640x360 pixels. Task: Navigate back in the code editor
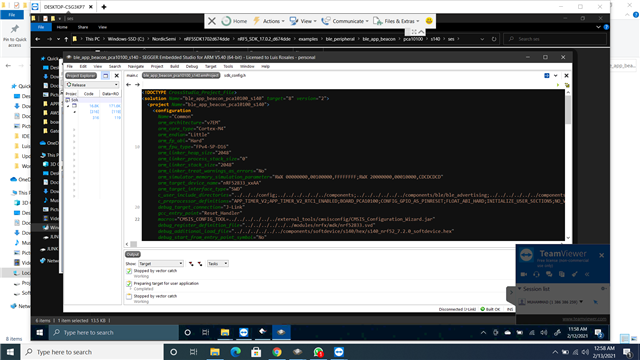coord(129,85)
